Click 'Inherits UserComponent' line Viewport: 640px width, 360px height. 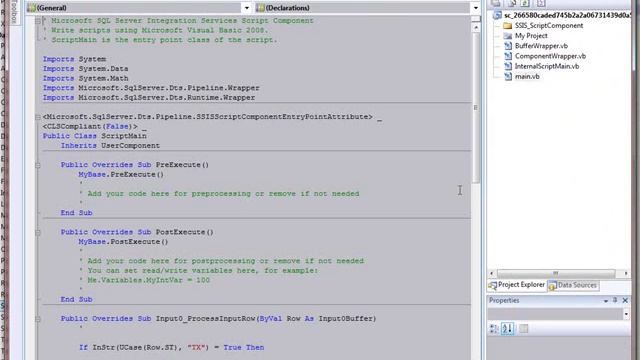(110, 146)
